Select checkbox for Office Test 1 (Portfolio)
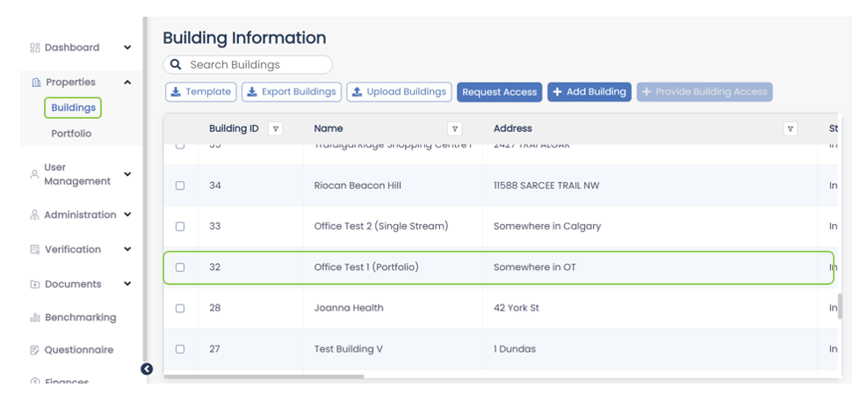 coord(180,267)
